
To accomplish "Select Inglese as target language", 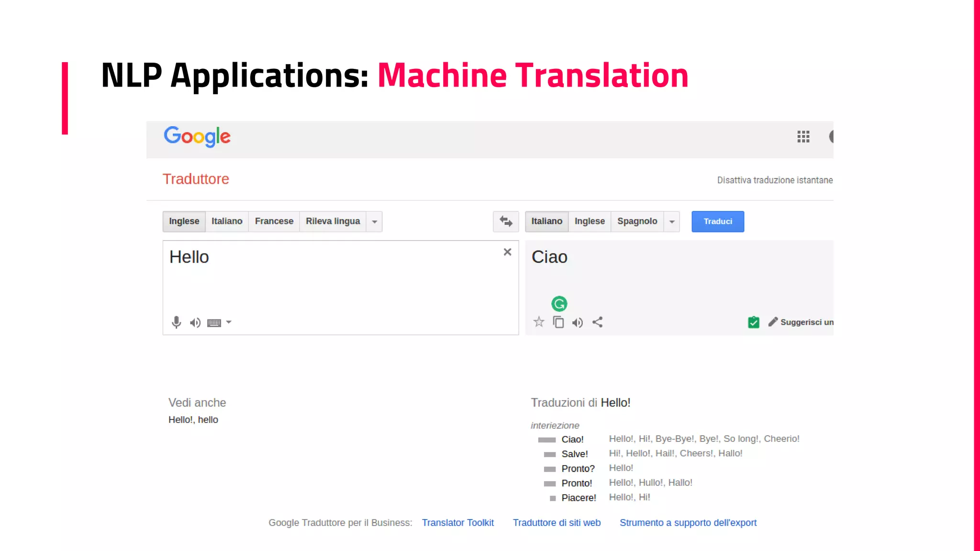I will [x=590, y=221].
